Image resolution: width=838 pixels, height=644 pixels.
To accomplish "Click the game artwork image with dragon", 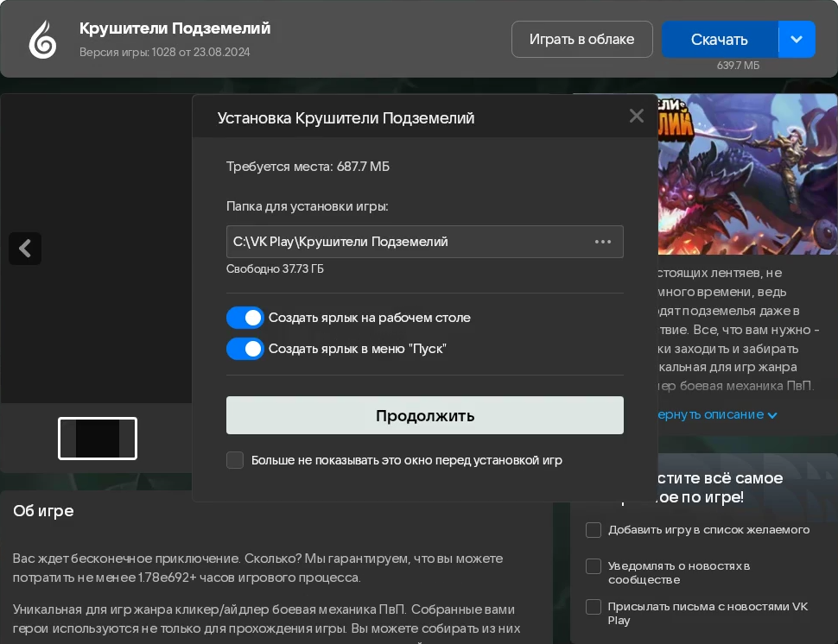I will (x=747, y=174).
